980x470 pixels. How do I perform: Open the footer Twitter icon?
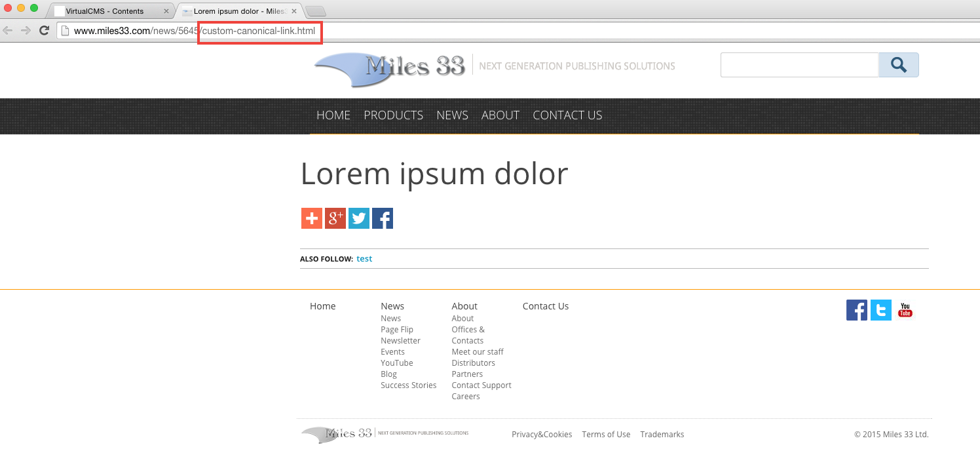[881, 310]
